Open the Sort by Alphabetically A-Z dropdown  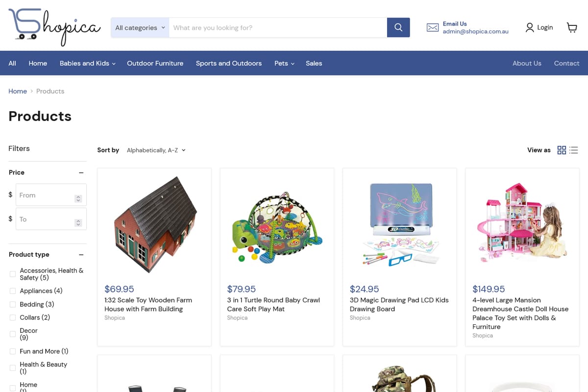coord(156,150)
